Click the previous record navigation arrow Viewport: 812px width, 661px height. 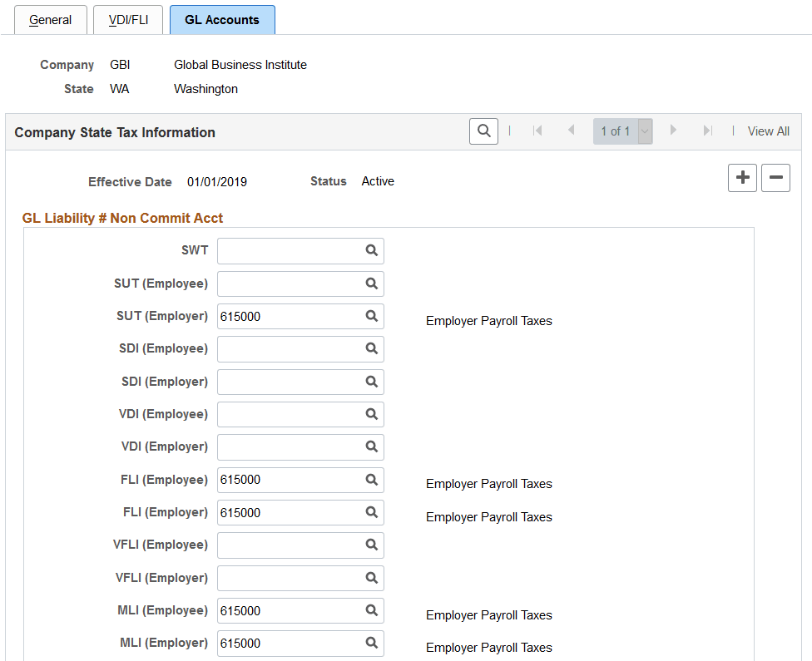click(x=571, y=131)
